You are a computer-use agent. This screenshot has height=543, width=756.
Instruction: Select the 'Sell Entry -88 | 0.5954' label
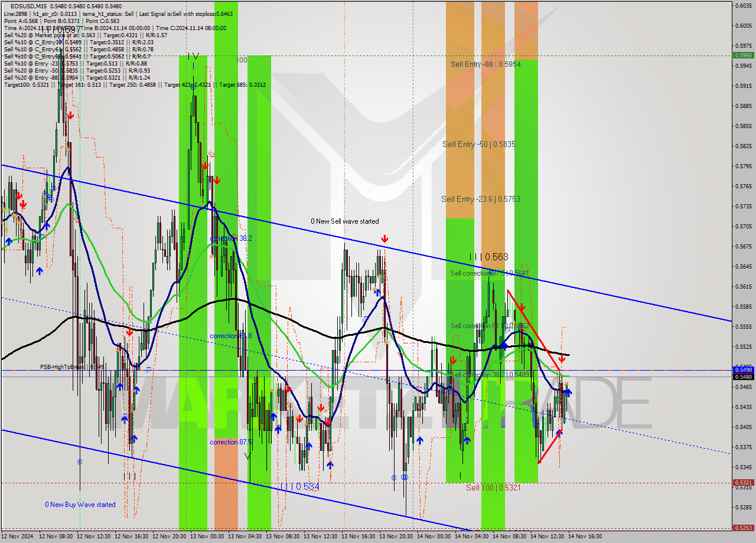point(485,64)
